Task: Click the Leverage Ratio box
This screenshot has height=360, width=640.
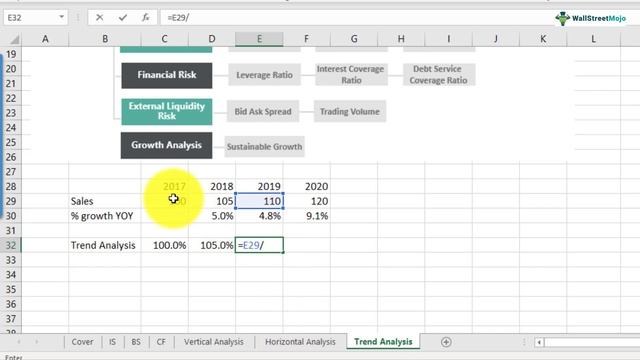Action: click(x=264, y=75)
